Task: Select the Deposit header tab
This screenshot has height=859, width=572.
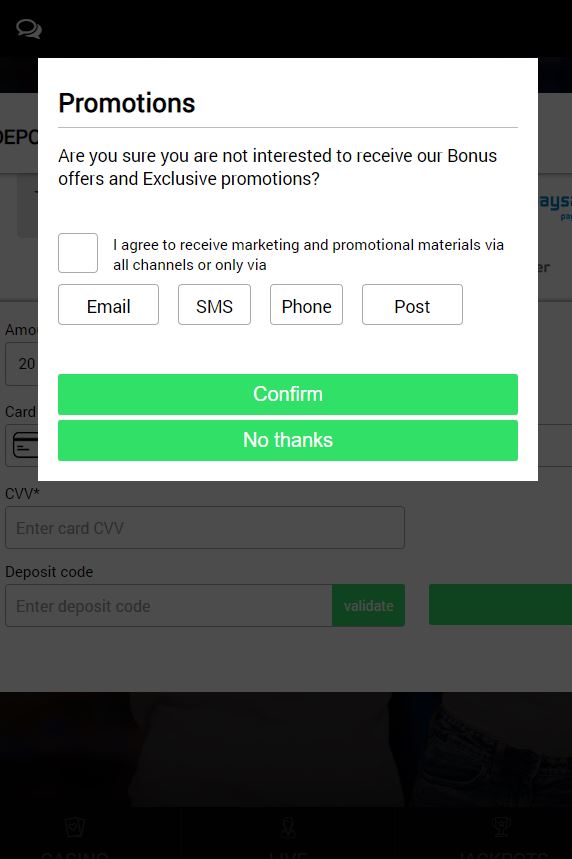Action: [x=19, y=136]
